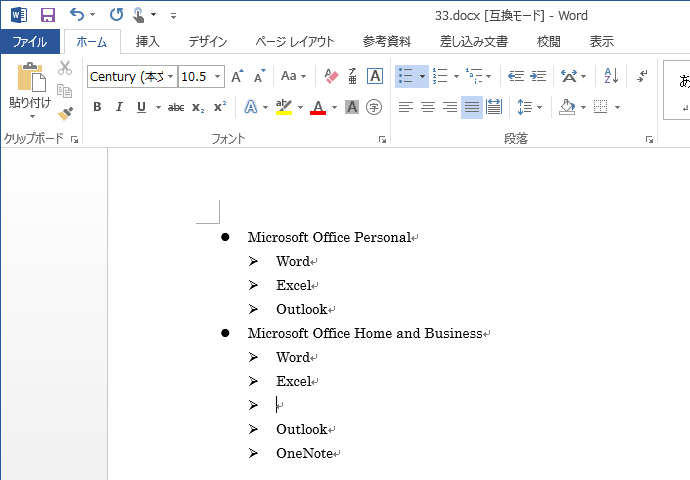
Task: Open the numbering list button
Action: 440,76
